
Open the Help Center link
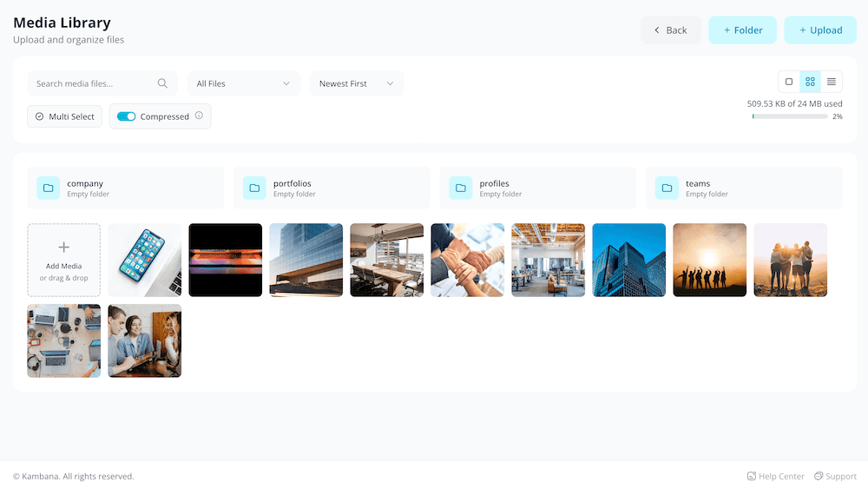click(775, 476)
